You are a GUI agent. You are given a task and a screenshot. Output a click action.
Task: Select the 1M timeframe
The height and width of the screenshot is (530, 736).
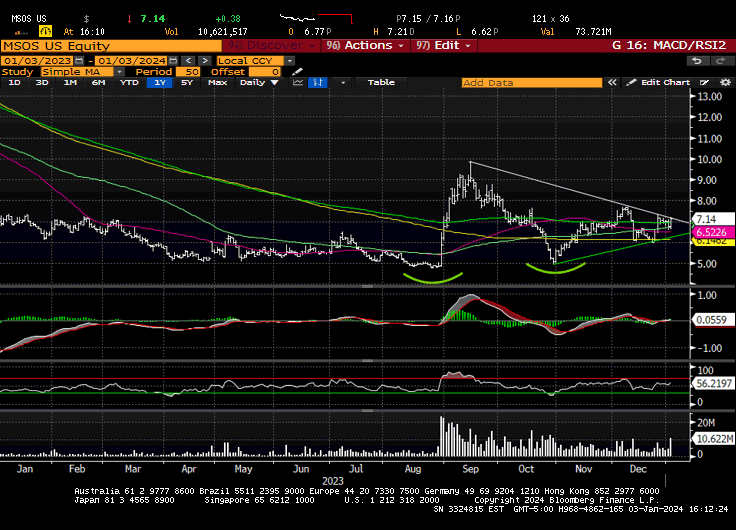click(70, 83)
